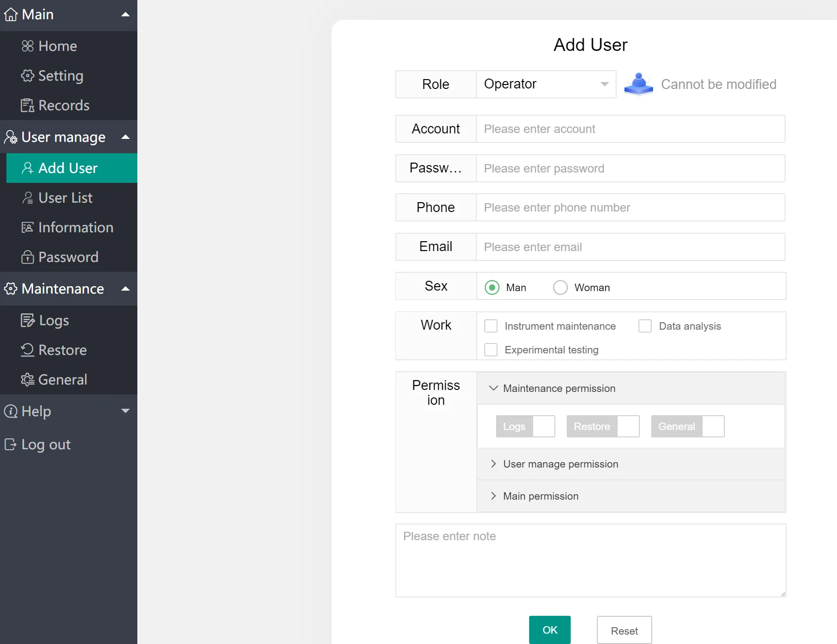The width and height of the screenshot is (837, 644).
Task: Check the Experimental testing checkbox
Action: [491, 350]
